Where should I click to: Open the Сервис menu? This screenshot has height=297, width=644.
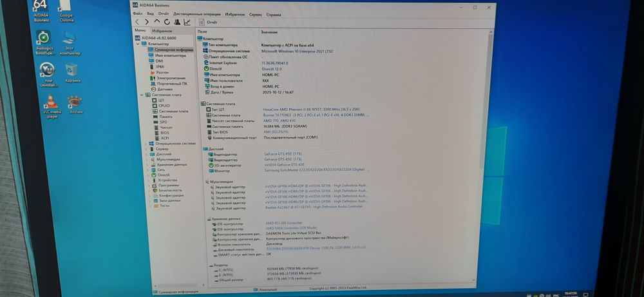pyautogui.click(x=256, y=14)
